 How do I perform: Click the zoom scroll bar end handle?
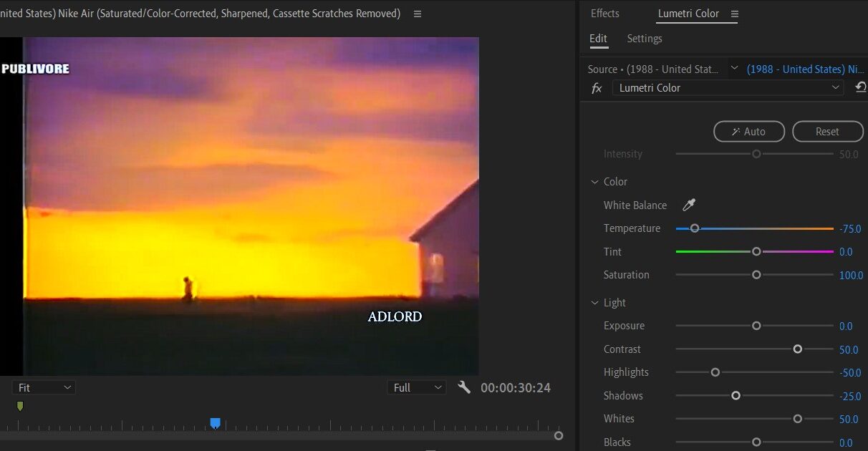pyautogui.click(x=559, y=435)
